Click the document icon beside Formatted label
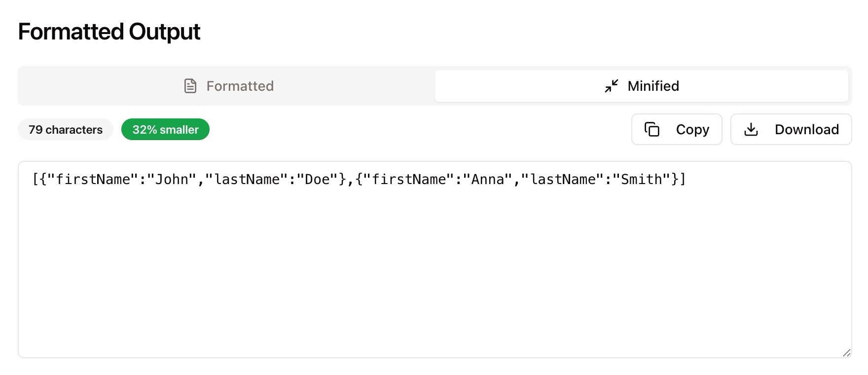Viewport: 868px width, 375px height. tap(189, 85)
